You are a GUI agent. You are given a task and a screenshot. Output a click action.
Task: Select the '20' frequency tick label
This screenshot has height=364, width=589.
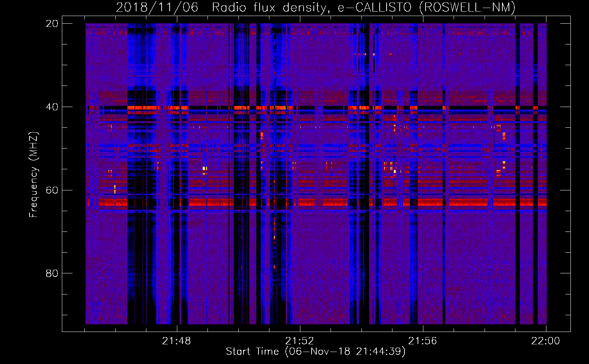(x=52, y=24)
